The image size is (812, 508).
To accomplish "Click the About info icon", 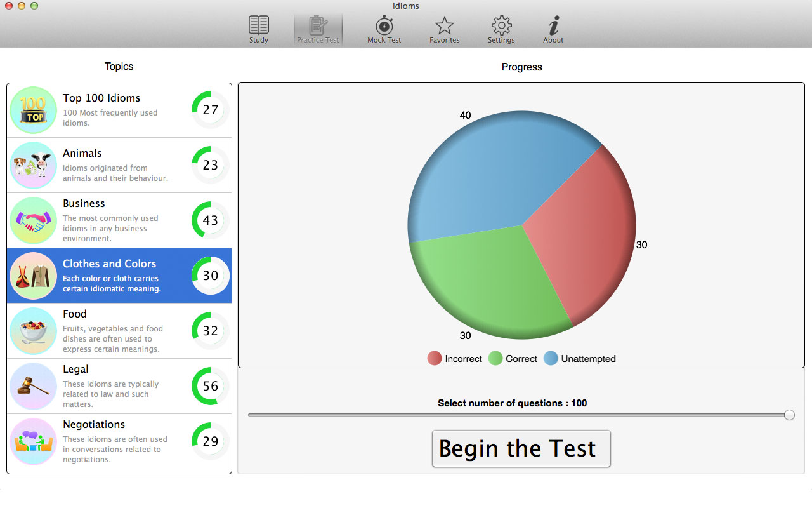I will coord(553,27).
